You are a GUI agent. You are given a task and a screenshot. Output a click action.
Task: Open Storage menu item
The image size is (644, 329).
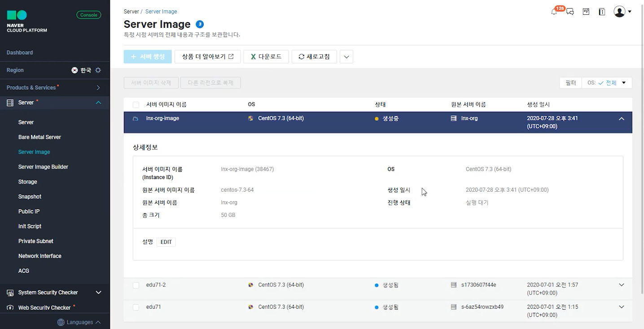pyautogui.click(x=28, y=182)
